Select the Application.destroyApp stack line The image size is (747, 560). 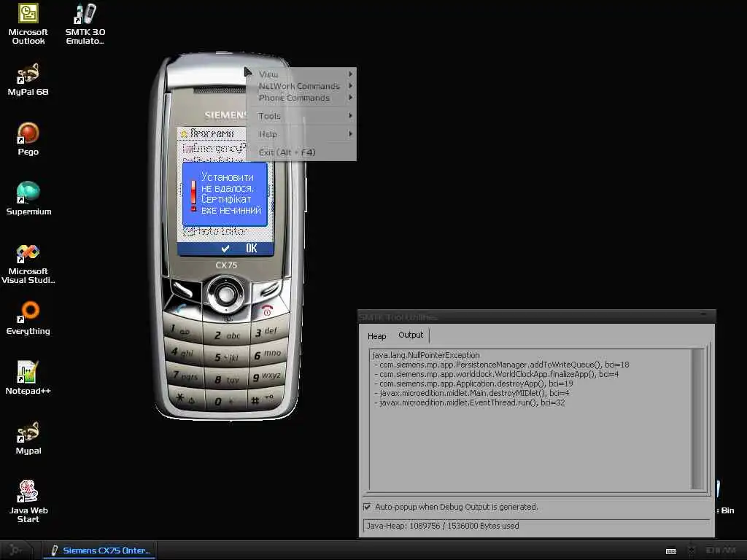pyautogui.click(x=473, y=384)
